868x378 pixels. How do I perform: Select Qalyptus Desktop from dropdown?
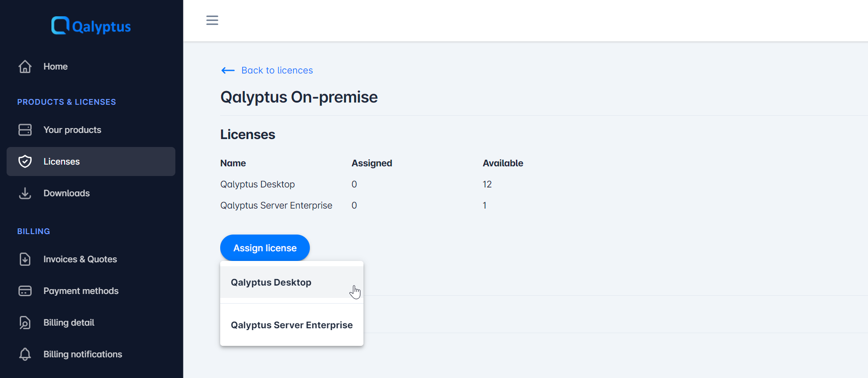coord(271,283)
